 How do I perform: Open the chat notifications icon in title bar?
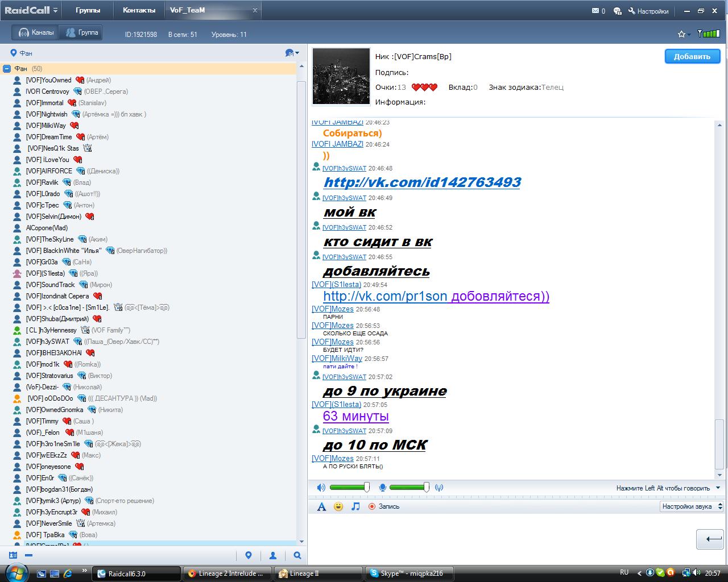(617, 11)
